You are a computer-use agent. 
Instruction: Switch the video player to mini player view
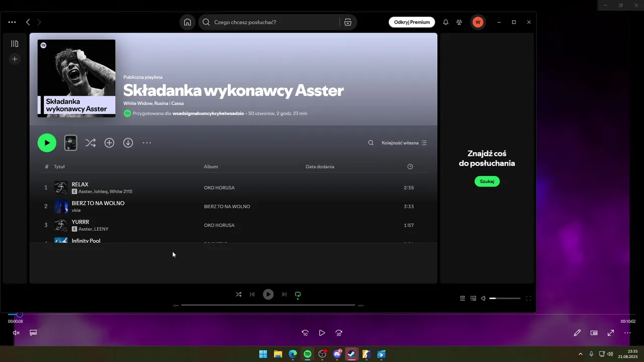point(594,333)
